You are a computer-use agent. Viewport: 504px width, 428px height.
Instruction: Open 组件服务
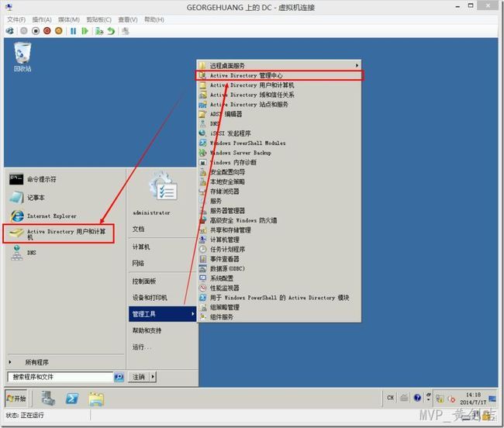[279, 317]
